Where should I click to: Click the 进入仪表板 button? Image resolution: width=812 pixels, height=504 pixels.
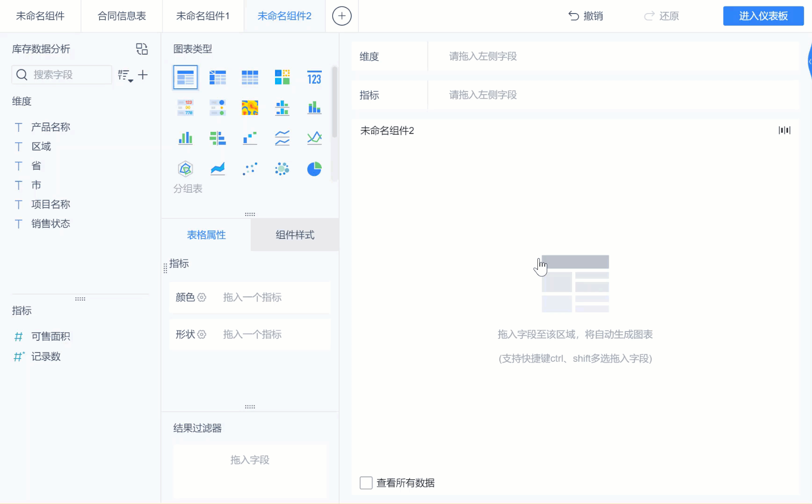coord(762,15)
